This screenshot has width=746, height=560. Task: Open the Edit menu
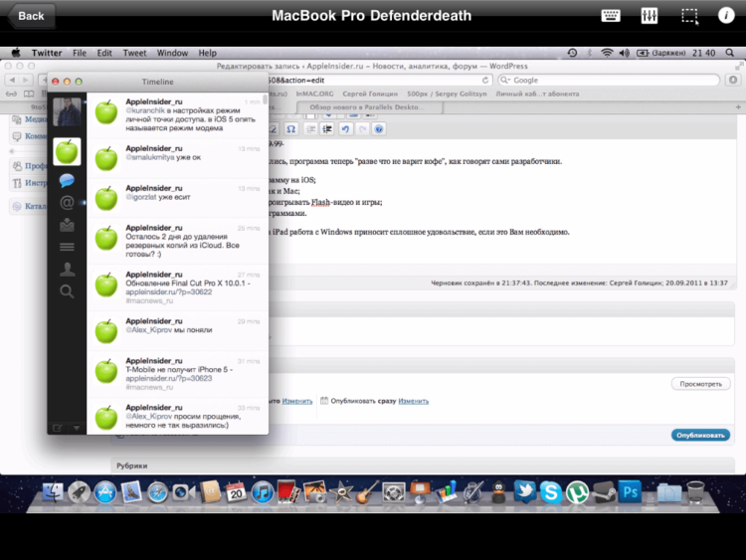coord(104,53)
